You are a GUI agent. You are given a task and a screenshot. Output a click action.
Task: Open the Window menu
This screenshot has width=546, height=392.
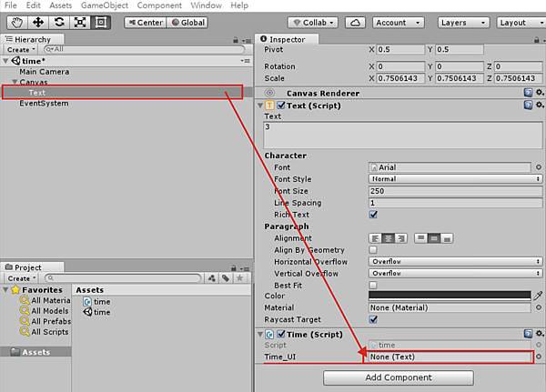click(x=207, y=5)
